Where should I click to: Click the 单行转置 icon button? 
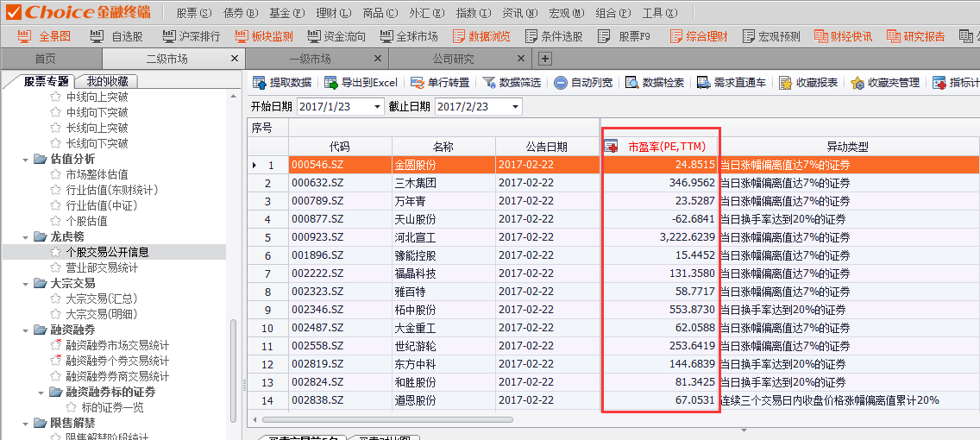coord(418,83)
